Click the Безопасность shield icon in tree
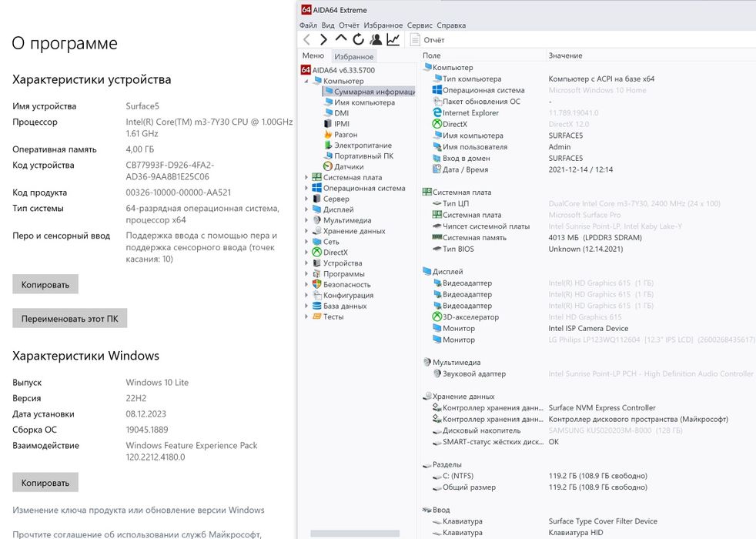Viewport: 756px width, 539px height. [316, 284]
